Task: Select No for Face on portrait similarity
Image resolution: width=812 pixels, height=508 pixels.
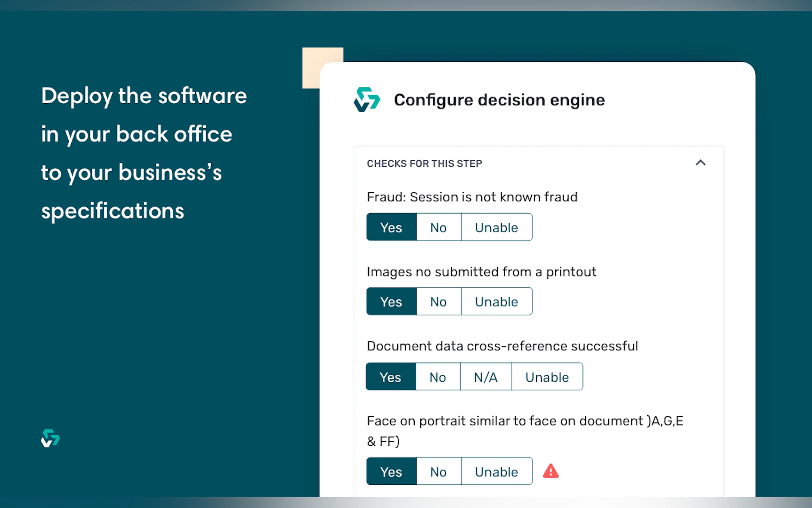Action: [438, 472]
